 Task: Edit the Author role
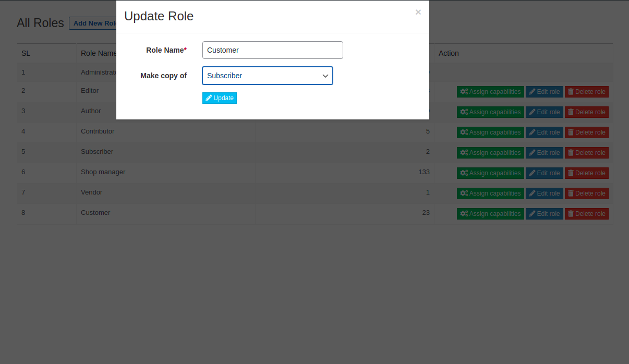tap(545, 112)
